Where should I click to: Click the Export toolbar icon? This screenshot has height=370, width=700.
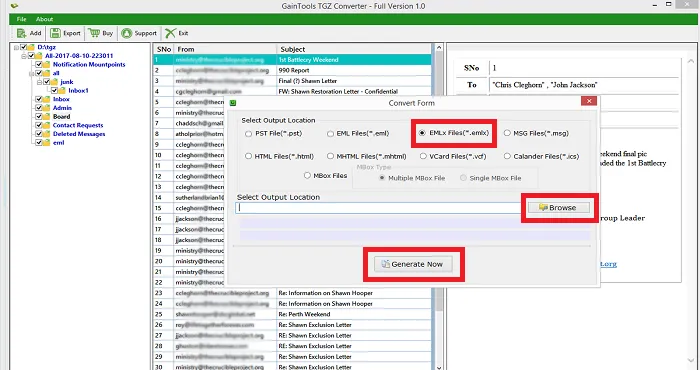pyautogui.click(x=55, y=33)
